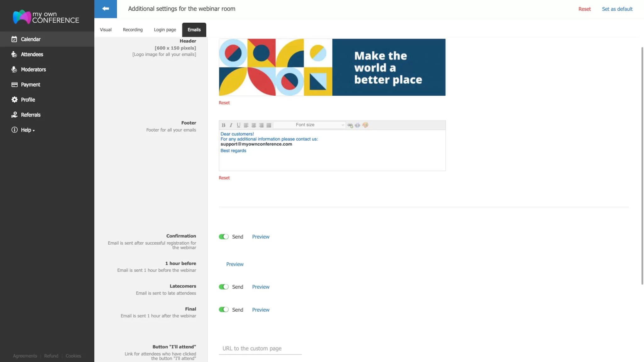
Task: Disable Confirmation email Send toggle
Action: [224, 237]
